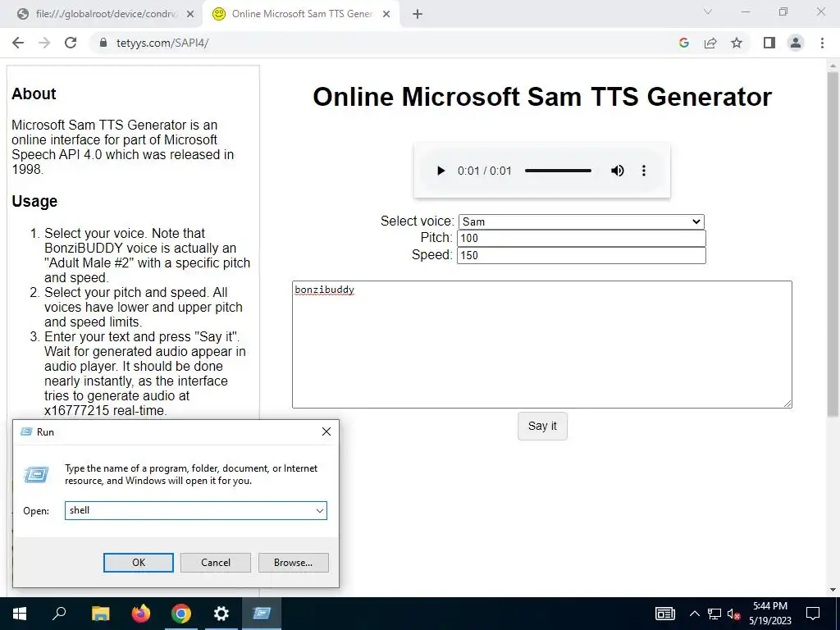840x630 pixels.
Task: Click the Pitch input field
Action: pyautogui.click(x=582, y=239)
